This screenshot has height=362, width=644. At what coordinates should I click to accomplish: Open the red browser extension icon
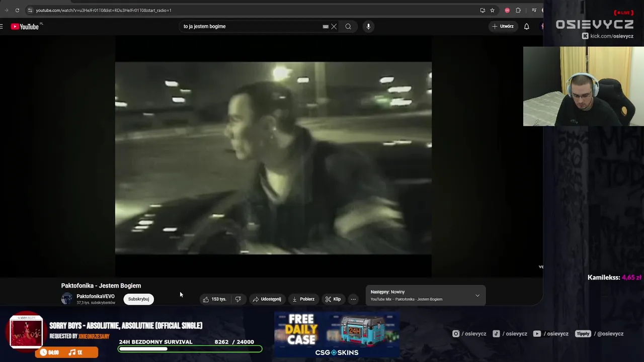coord(507,10)
